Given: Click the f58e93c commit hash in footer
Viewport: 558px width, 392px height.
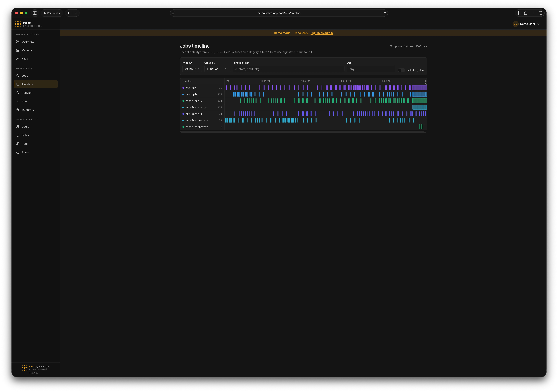Looking at the screenshot, I should tap(34, 373).
